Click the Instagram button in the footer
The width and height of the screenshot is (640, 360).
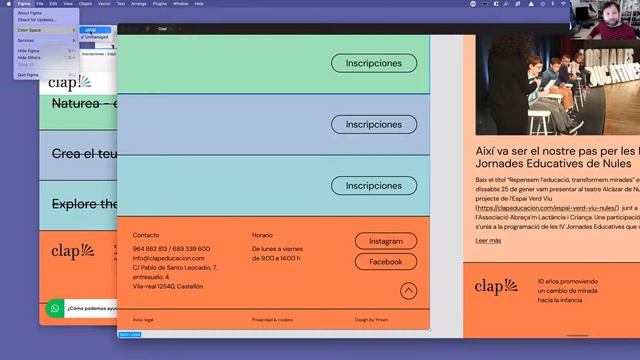click(x=386, y=241)
